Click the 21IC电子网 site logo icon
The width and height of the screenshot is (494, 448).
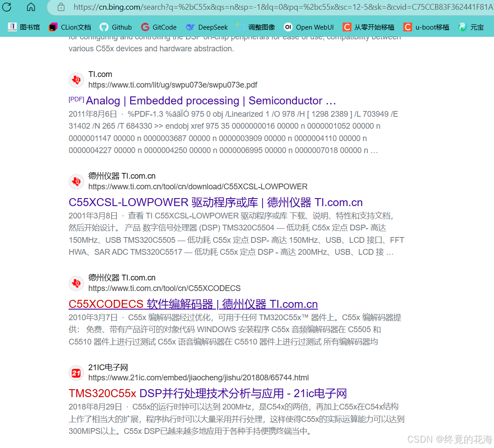pyautogui.click(x=76, y=373)
